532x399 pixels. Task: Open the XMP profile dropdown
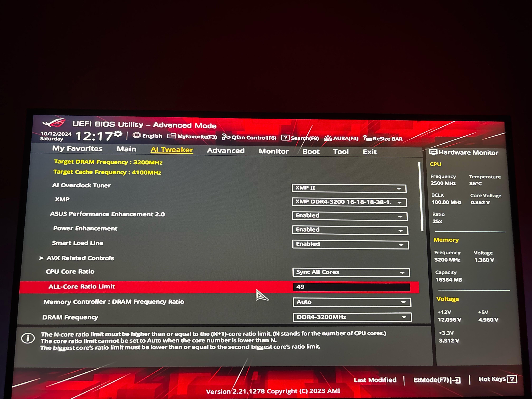349,202
